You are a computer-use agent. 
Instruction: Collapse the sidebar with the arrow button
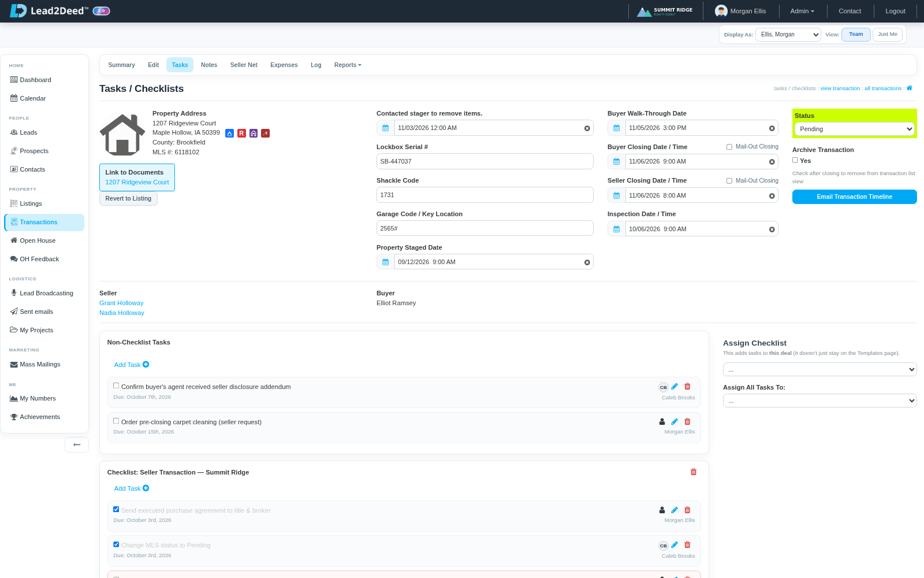tap(77, 444)
